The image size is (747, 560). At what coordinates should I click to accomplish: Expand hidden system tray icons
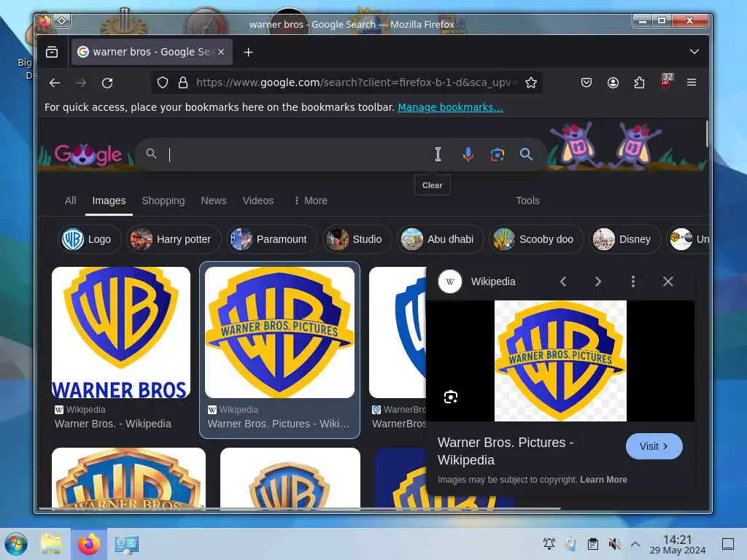635,543
